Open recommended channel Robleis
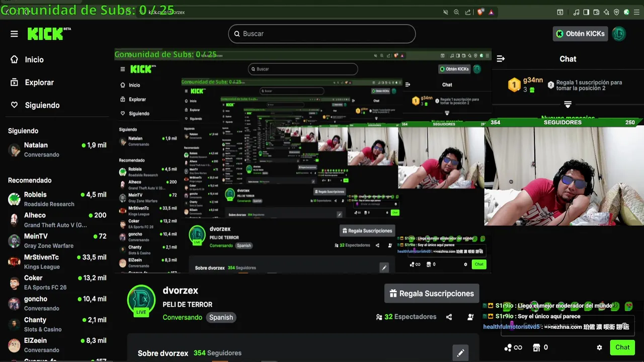The image size is (644, 362). coord(57,199)
